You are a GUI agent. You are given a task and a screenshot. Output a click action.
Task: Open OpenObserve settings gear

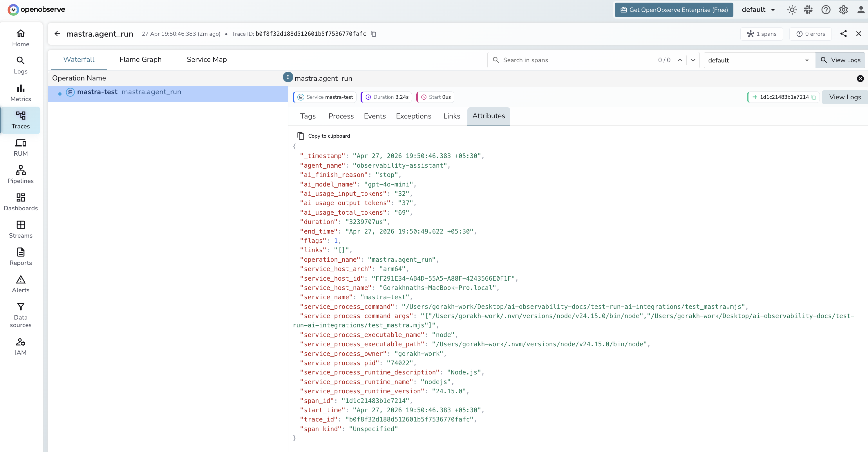click(843, 10)
